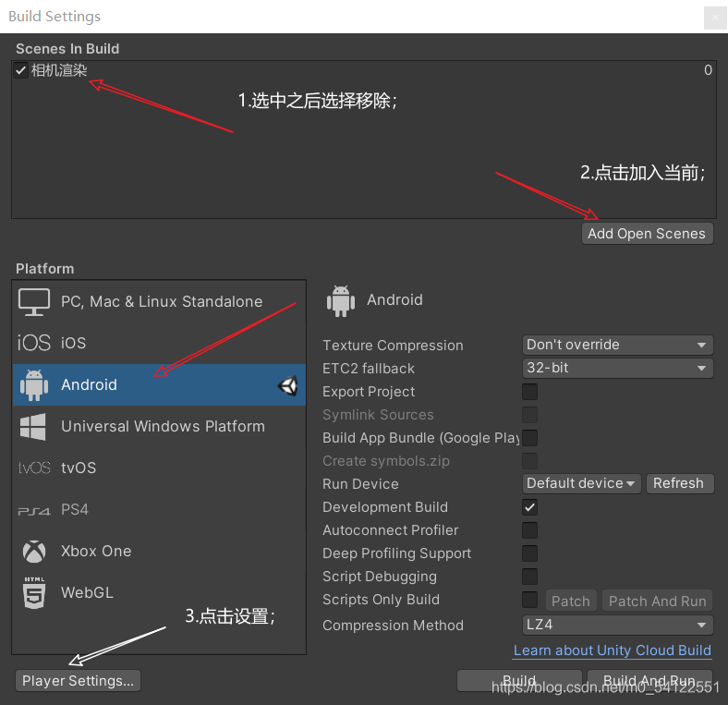Disable the Development Build checkbox

[x=529, y=507]
